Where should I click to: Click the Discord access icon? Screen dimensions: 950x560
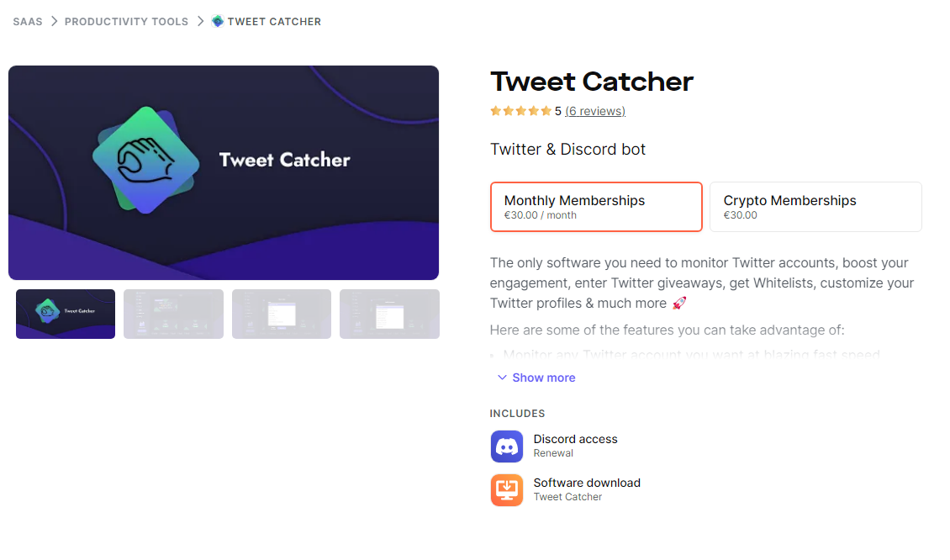click(507, 446)
